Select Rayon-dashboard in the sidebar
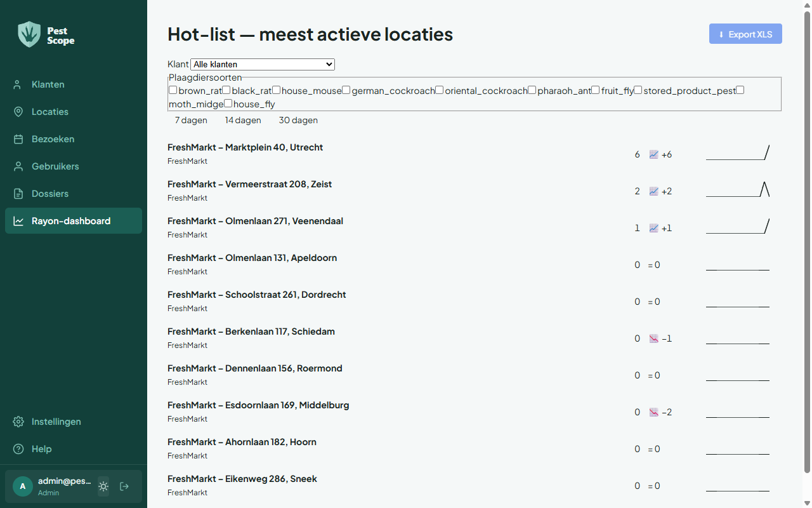 point(74,221)
